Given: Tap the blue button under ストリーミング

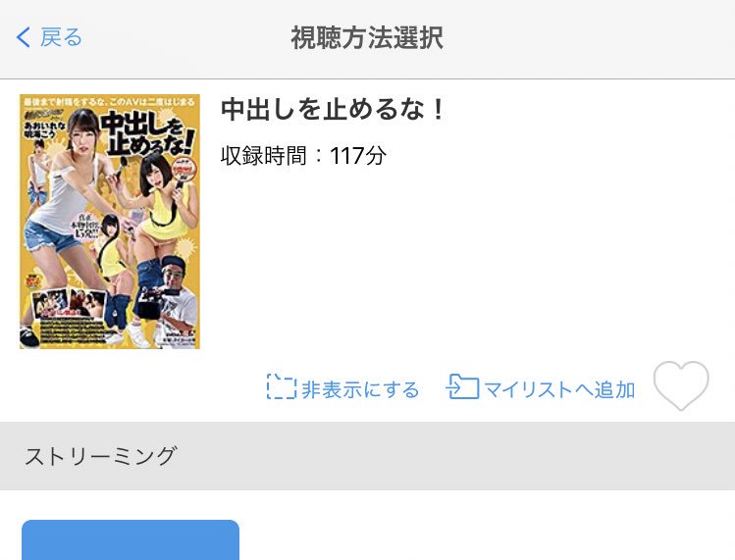Looking at the screenshot, I should (x=131, y=539).
